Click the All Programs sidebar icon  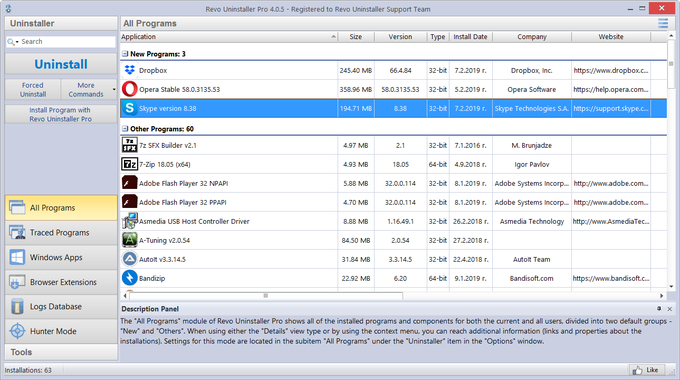click(x=17, y=207)
